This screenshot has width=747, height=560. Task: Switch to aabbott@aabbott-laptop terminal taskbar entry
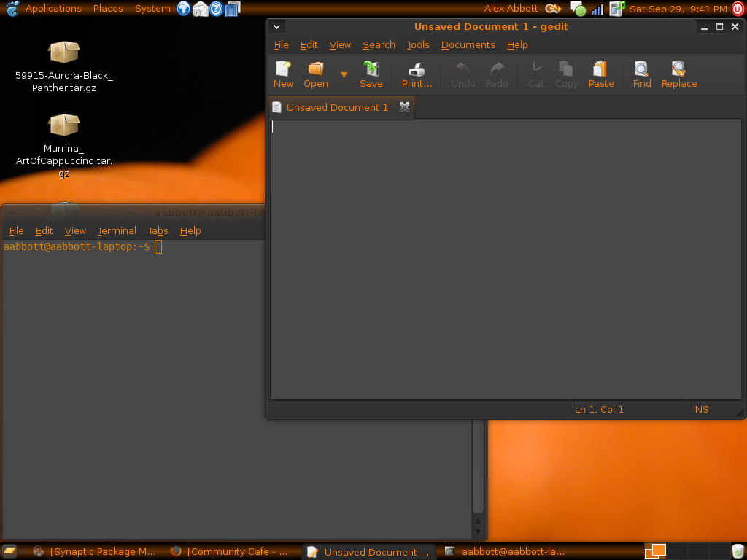pos(506,552)
